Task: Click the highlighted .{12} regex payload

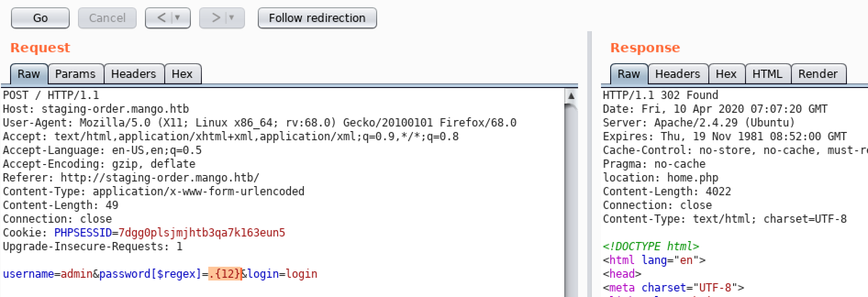Action: tap(224, 274)
